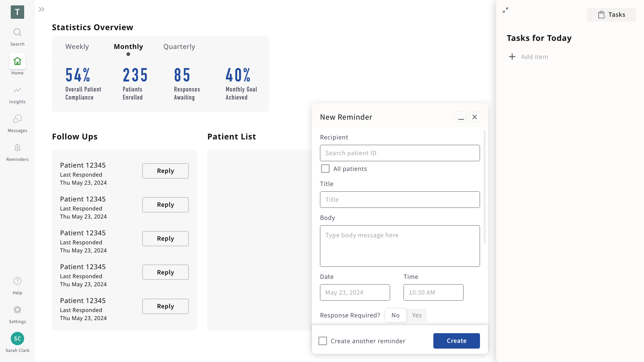
Task: Focus the Search patient ID field
Action: (x=400, y=153)
